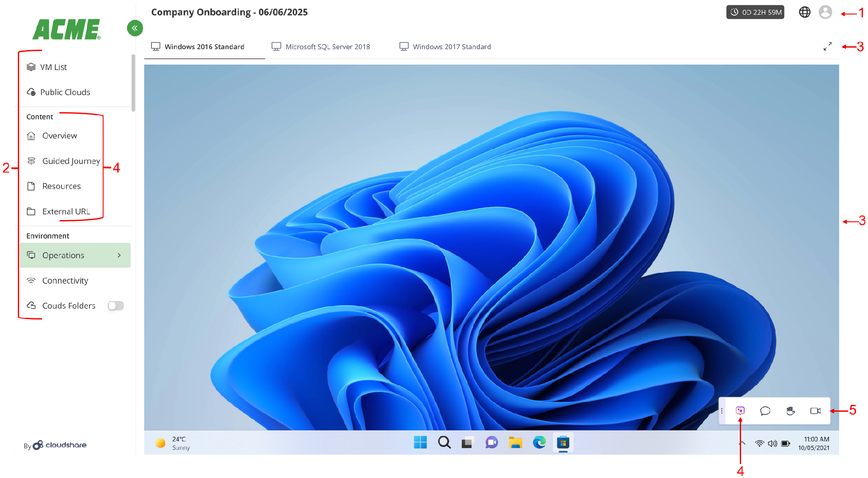
Task: Click the Couds Folders sidebar label
Action: click(x=69, y=305)
